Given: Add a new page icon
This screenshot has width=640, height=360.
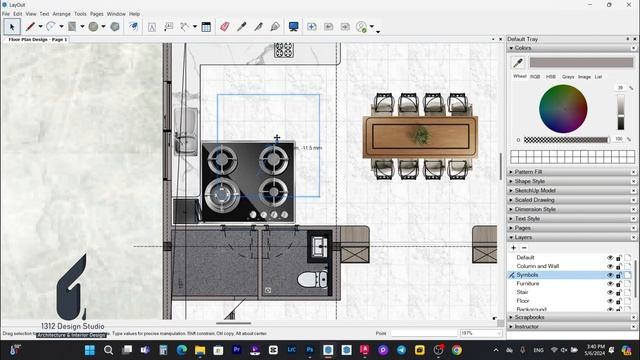Looking at the screenshot, I should (312, 27).
